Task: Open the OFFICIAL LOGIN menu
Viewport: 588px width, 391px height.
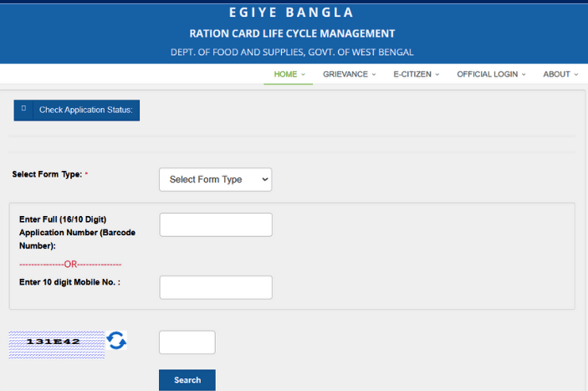Action: coord(491,75)
